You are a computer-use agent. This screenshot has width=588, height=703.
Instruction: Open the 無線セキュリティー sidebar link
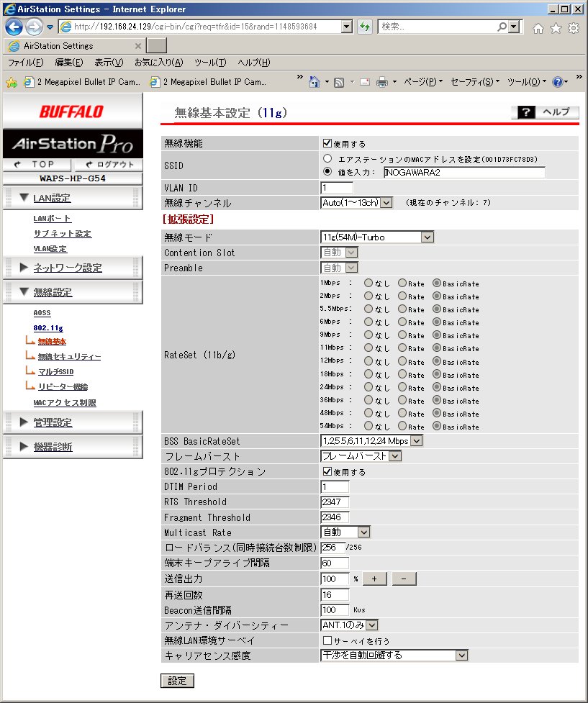pyautogui.click(x=69, y=357)
